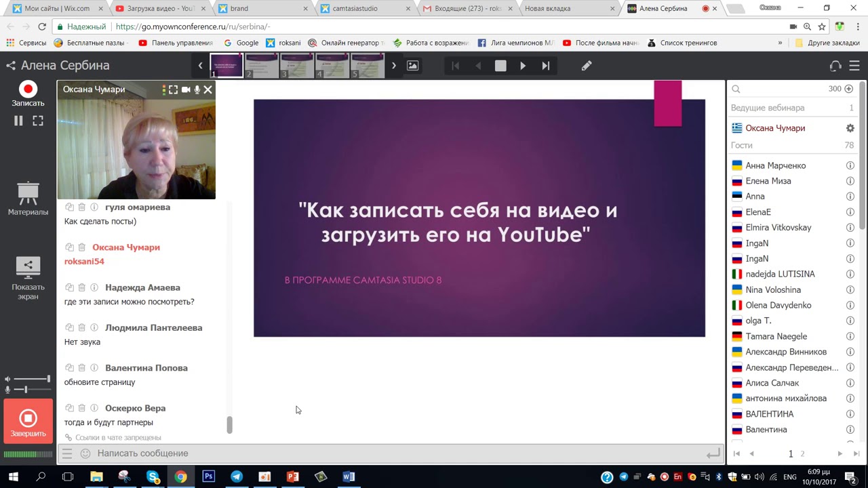Select guest Olena Davydenko

pyautogui.click(x=778, y=305)
